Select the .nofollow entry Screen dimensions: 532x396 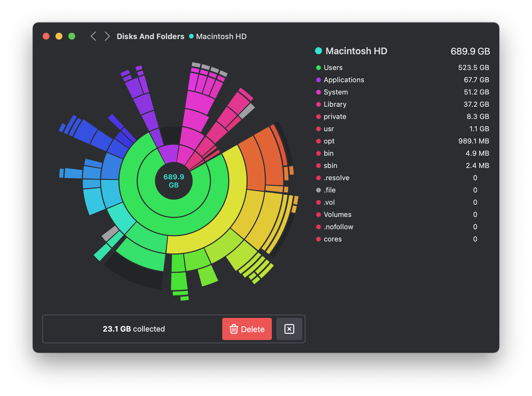click(402, 227)
